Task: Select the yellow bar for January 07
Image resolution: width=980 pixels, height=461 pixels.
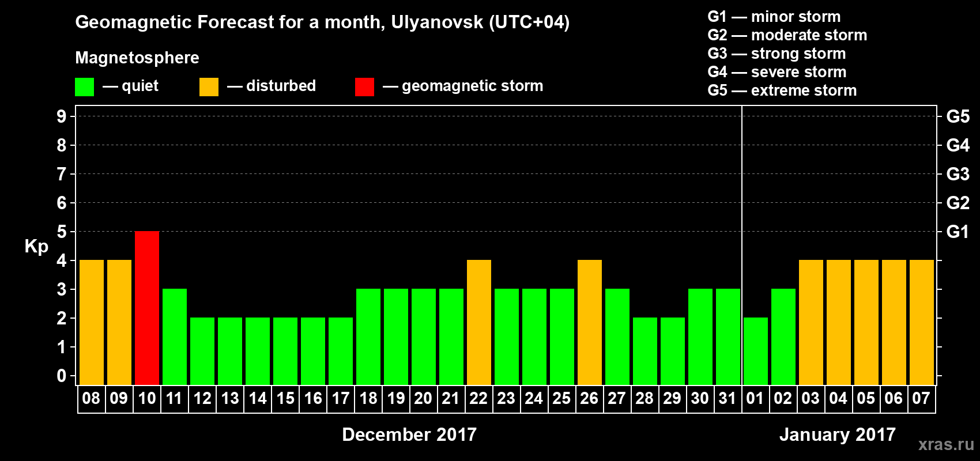Action: tap(922, 322)
